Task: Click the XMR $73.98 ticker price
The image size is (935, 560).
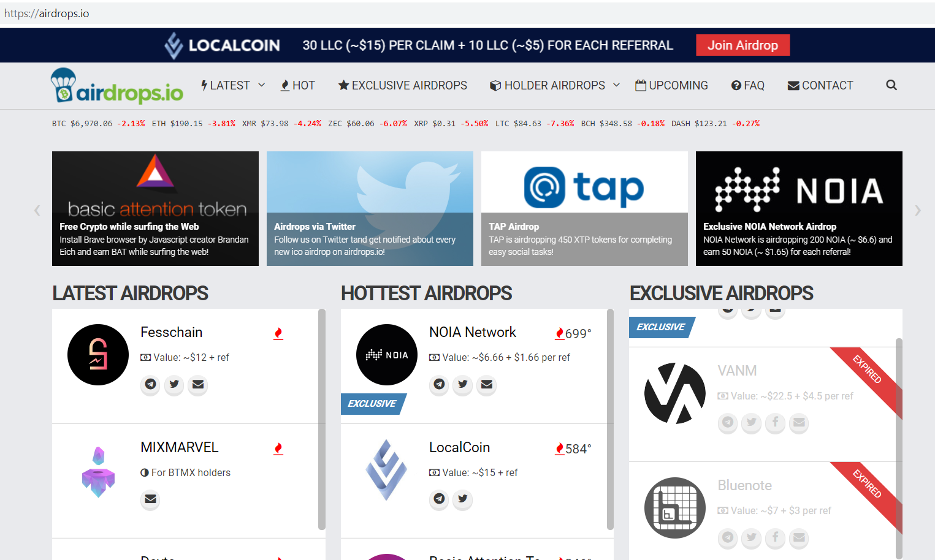Action: [275, 124]
